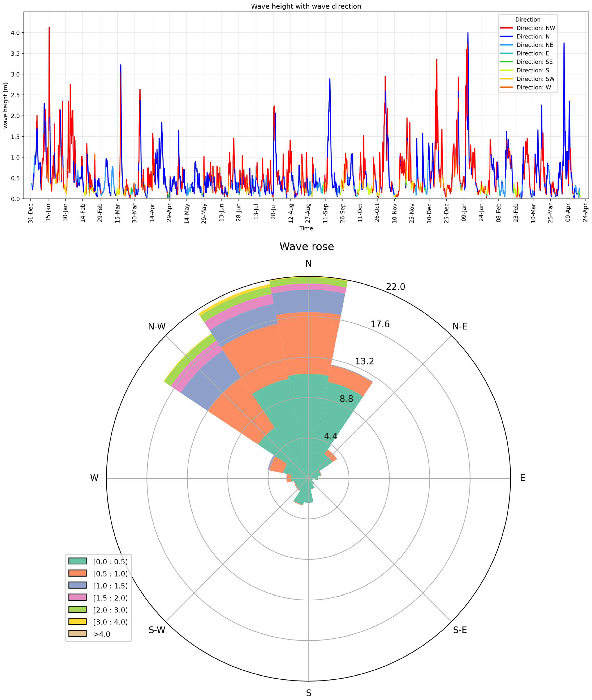Click the green [0.0 : 0.5) legend swatch
This screenshot has width=592, height=700.
pos(77,561)
